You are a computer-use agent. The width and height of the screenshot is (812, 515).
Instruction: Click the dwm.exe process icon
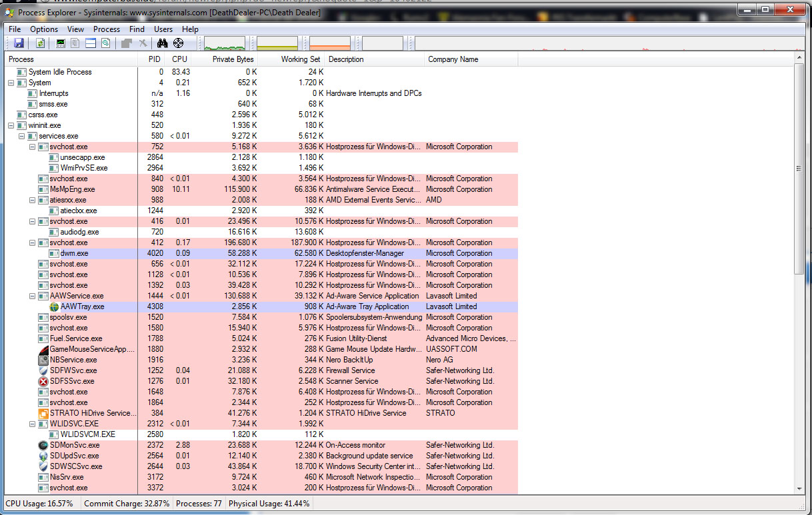pyautogui.click(x=54, y=253)
